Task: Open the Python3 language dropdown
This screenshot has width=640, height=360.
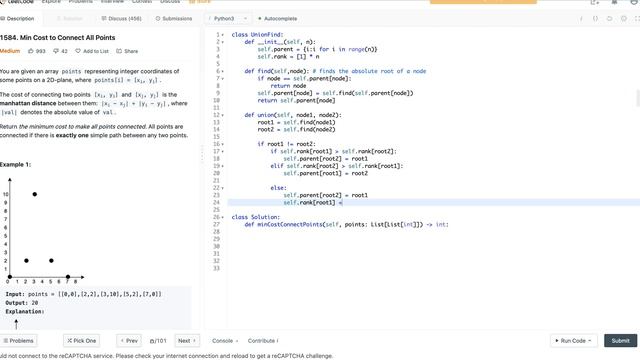Action: coord(228,19)
